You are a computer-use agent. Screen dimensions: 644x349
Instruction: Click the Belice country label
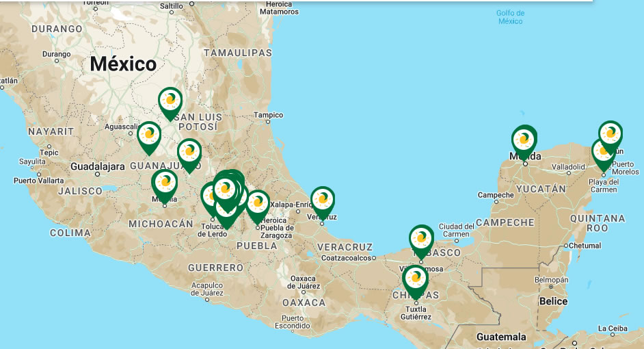(553, 301)
